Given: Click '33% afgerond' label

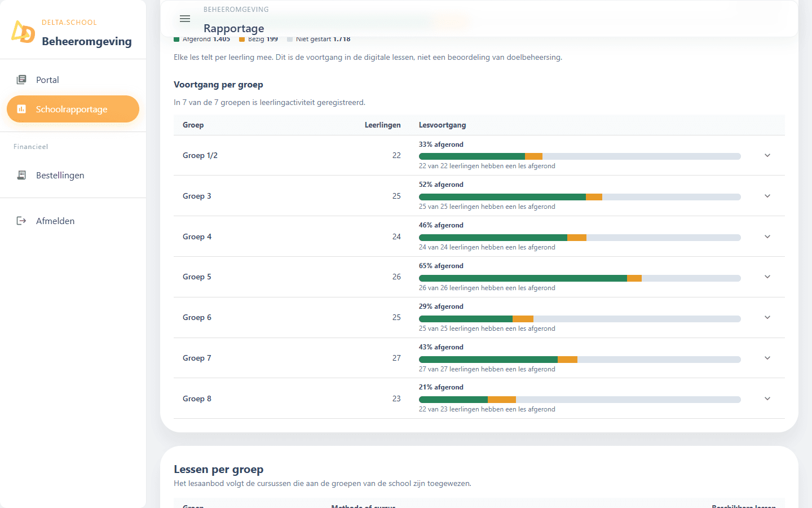Looking at the screenshot, I should [x=441, y=144].
